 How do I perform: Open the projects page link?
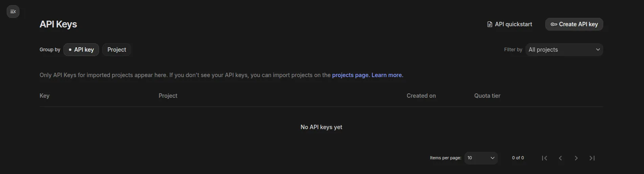[350, 75]
